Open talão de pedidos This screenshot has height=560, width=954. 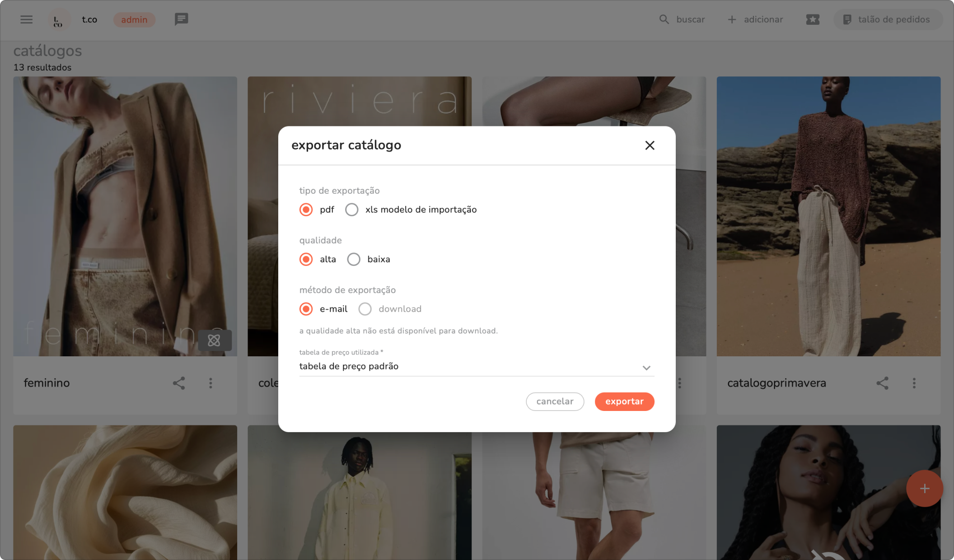[x=887, y=19]
